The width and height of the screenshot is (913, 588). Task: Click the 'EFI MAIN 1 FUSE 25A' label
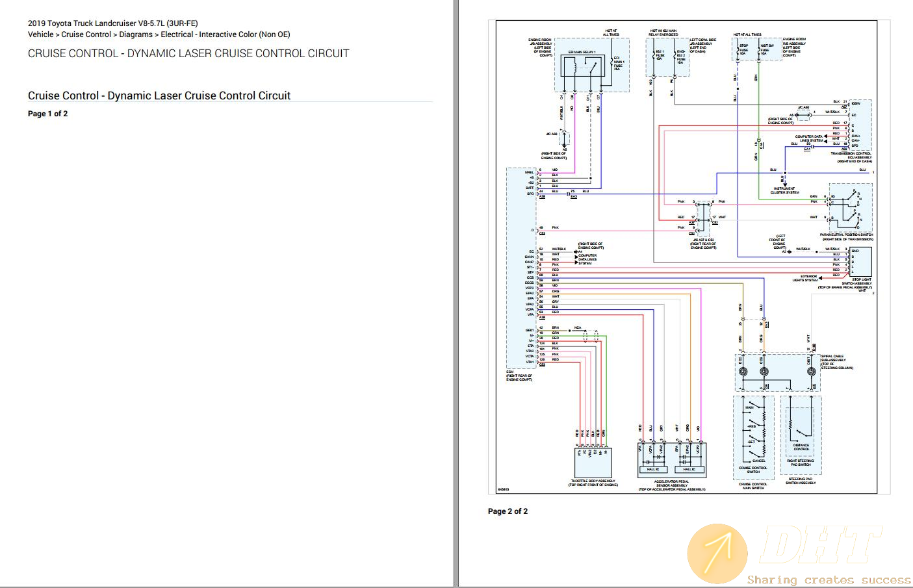coord(618,64)
